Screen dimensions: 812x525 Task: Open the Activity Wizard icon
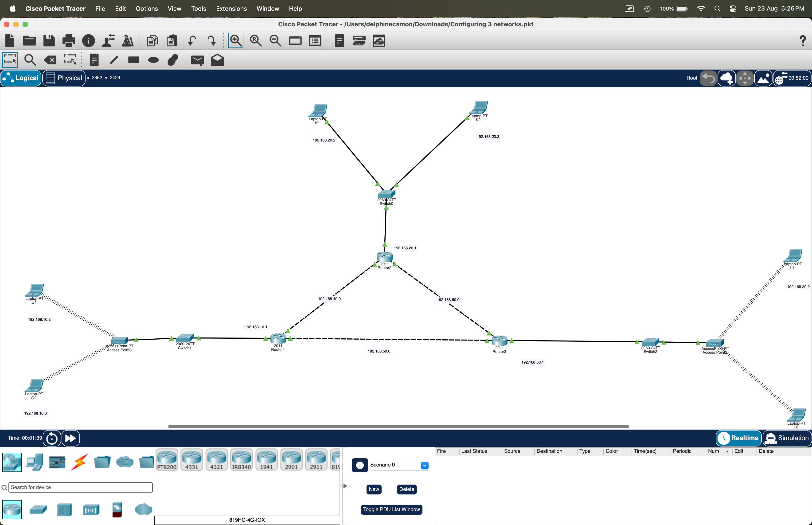pos(108,41)
